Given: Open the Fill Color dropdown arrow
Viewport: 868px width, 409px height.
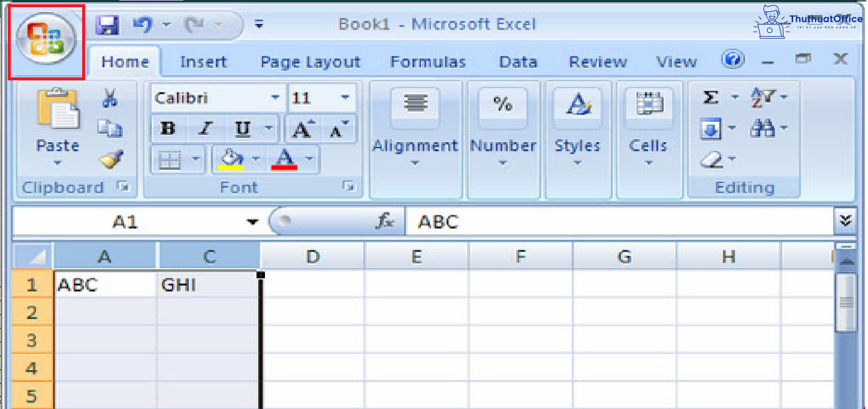Looking at the screenshot, I should (x=255, y=159).
